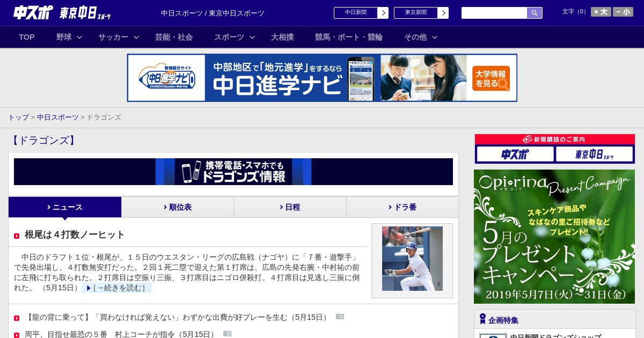
Task: Go to TOP in navigation bar
Action: (27, 37)
